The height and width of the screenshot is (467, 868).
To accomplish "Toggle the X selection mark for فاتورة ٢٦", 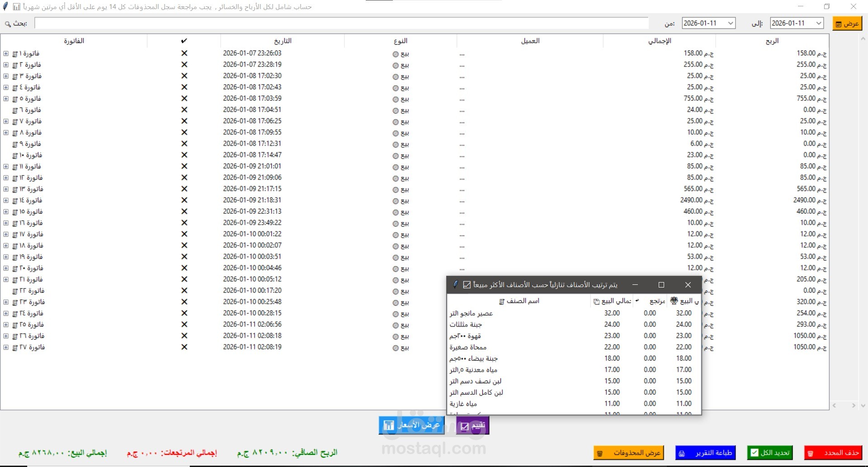I will pos(184,336).
